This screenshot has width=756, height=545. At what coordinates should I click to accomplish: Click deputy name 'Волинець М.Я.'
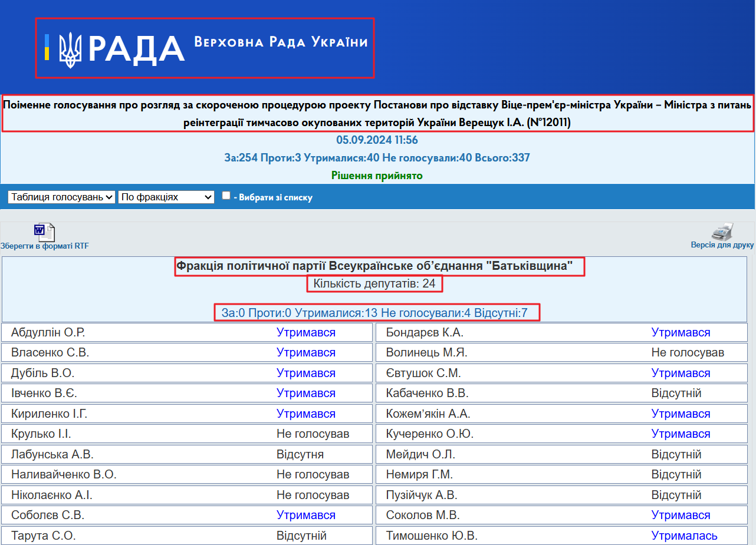(x=427, y=353)
